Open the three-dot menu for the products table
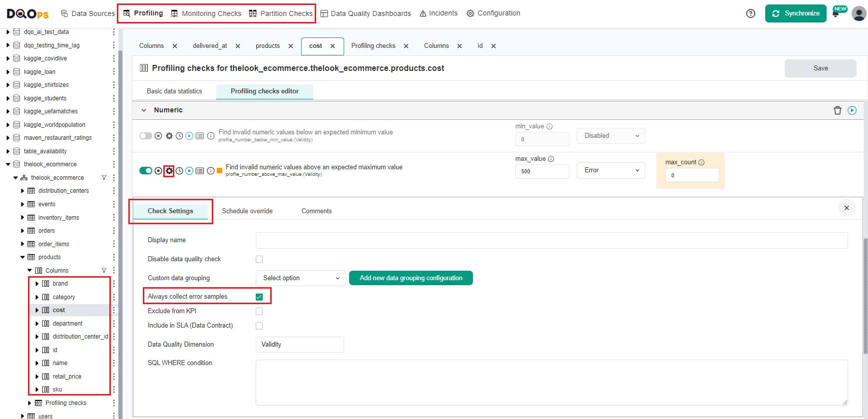Screen dimensions: 868x419 [114, 257]
